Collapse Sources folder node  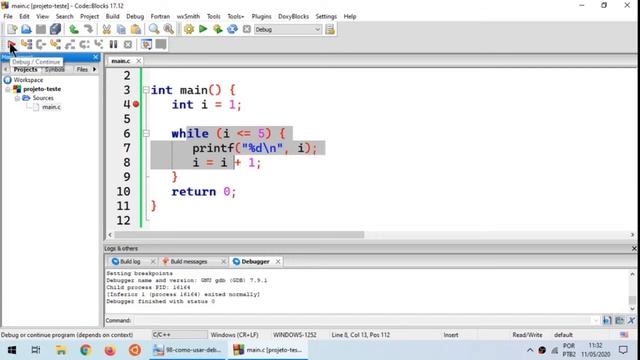[17, 98]
